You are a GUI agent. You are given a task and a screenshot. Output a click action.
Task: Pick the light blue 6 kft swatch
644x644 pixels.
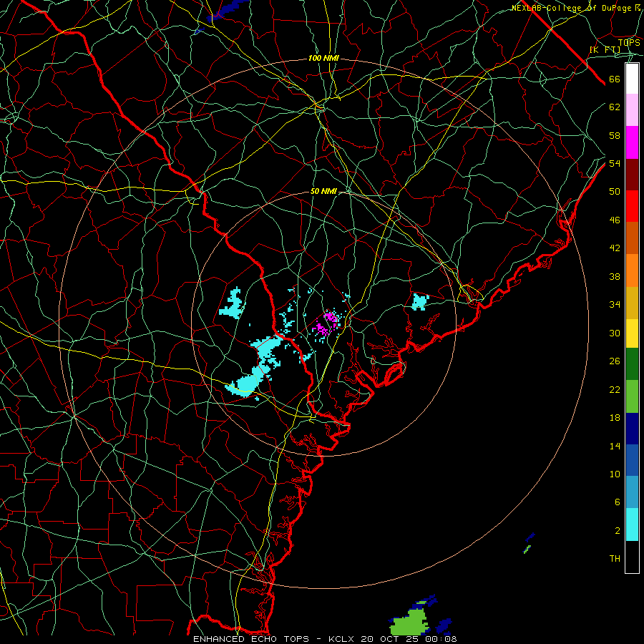pyautogui.click(x=632, y=492)
